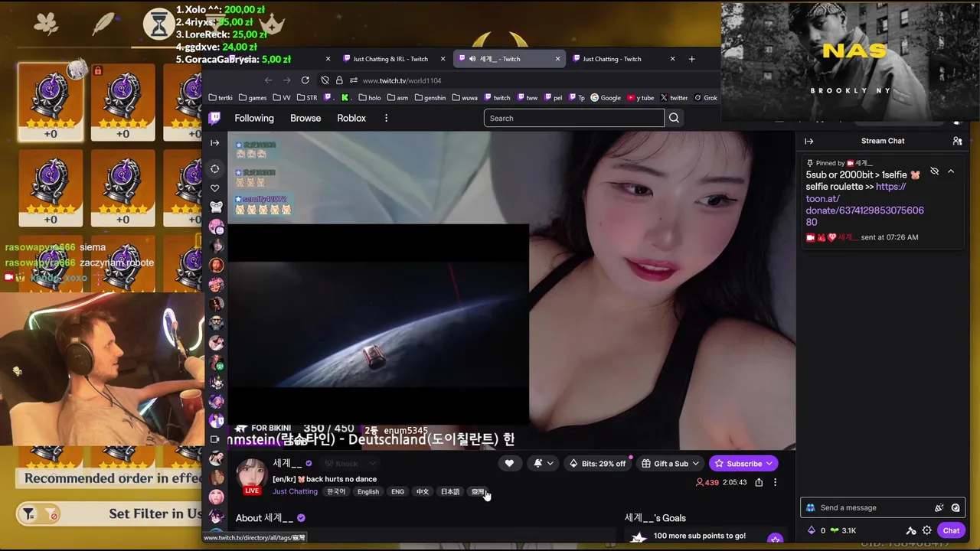Image resolution: width=980 pixels, height=551 pixels.
Task: Switch to Just Chatting & IRL browser tab
Action: [x=390, y=59]
